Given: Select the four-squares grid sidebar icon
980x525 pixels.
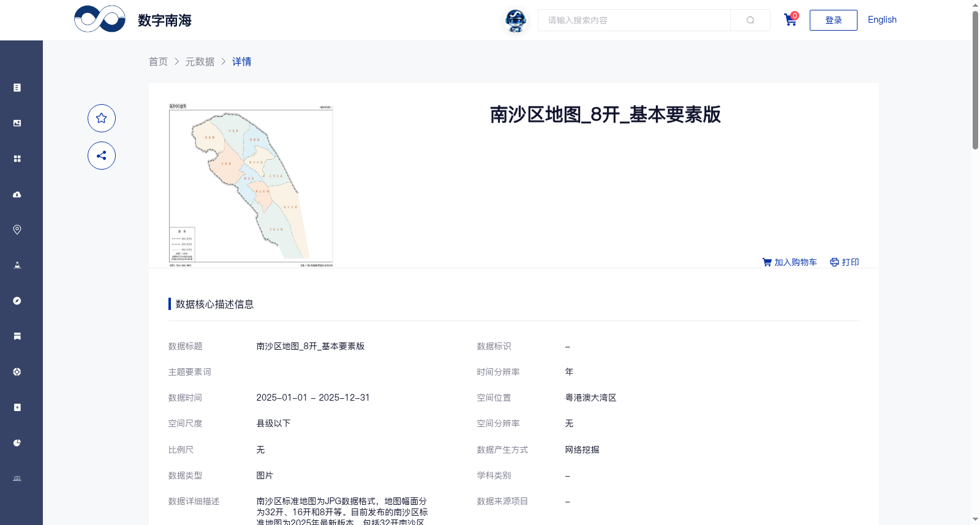Looking at the screenshot, I should point(17,159).
